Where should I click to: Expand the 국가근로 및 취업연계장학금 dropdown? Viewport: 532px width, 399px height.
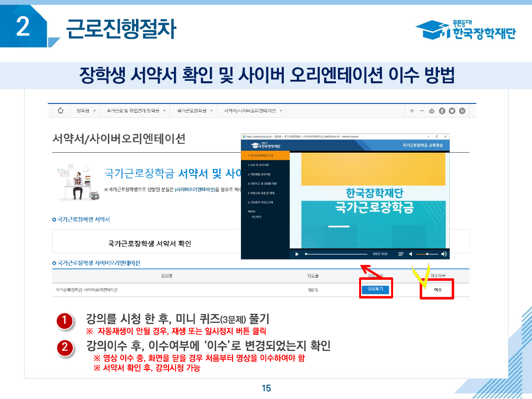coord(134,111)
